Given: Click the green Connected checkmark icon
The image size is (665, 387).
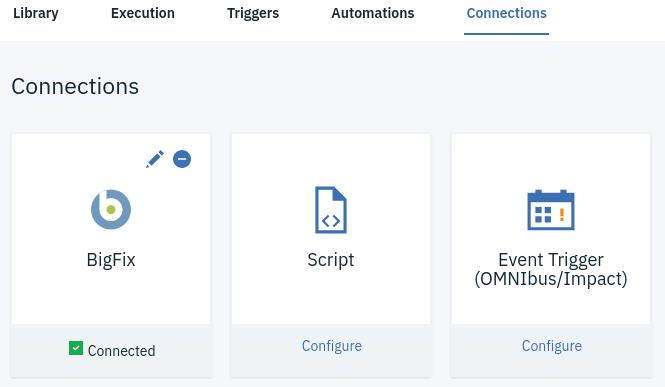Looking at the screenshot, I should pyautogui.click(x=76, y=348).
